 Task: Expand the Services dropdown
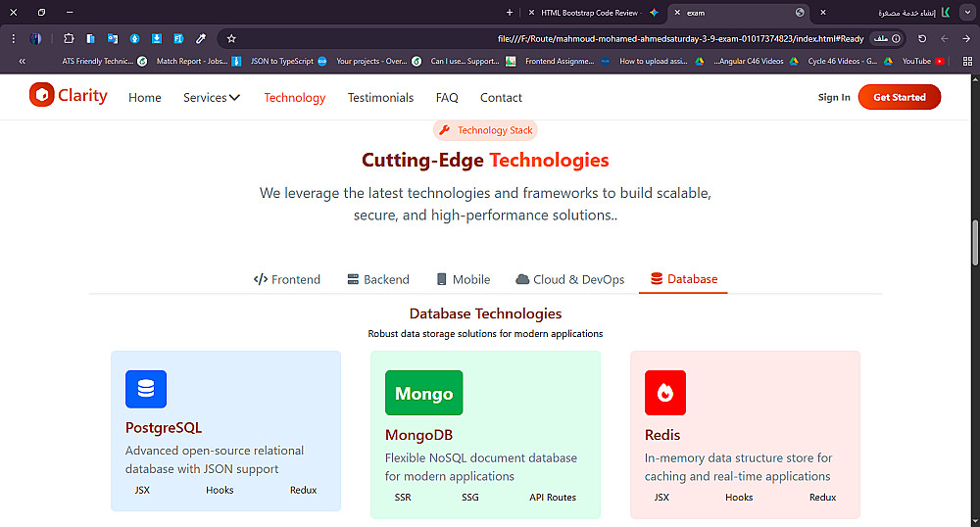pos(212,97)
